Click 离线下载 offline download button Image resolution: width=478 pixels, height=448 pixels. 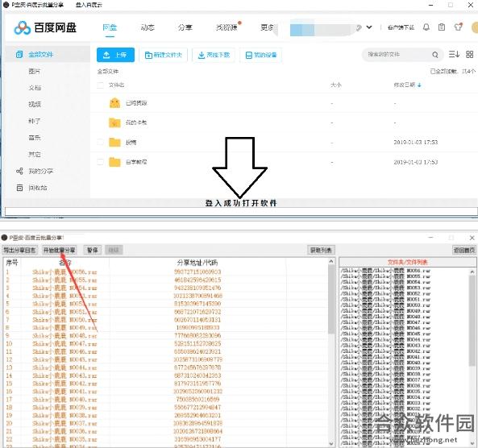[214, 55]
